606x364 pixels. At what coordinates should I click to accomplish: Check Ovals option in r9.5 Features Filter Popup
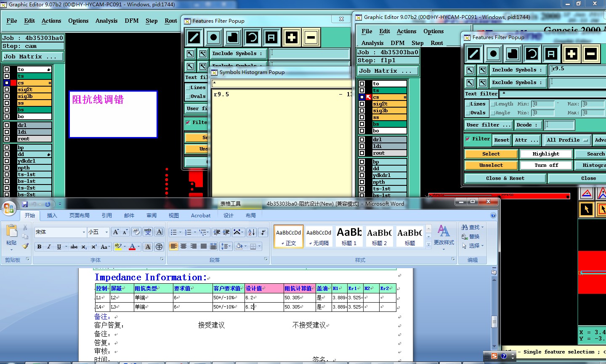(x=468, y=113)
